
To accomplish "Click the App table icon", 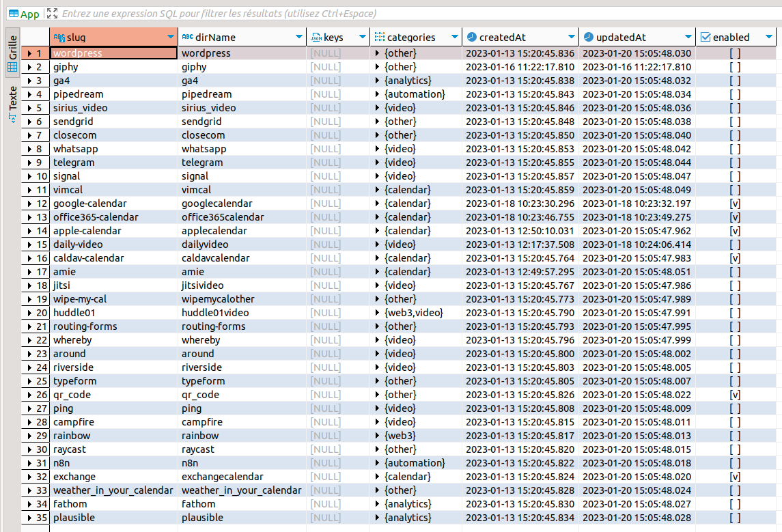I will tap(14, 14).
